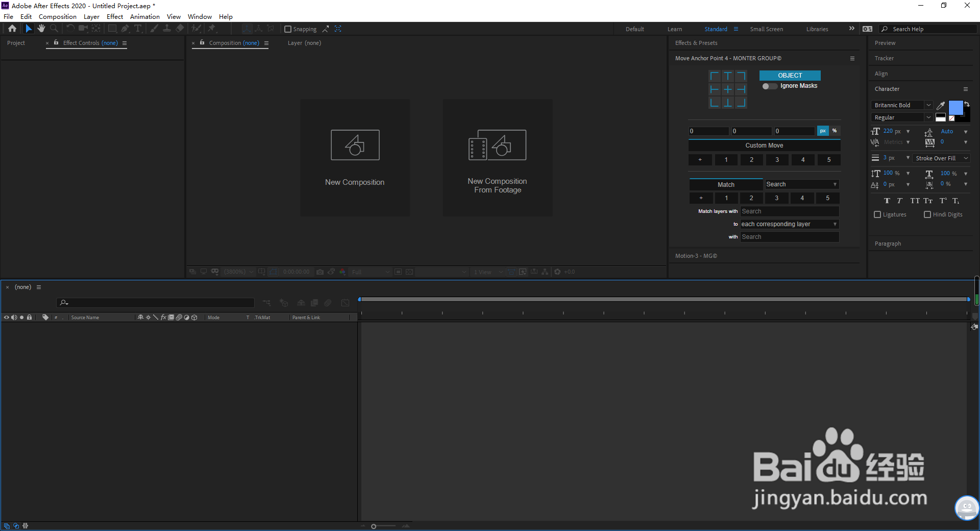Viewport: 980px width, 531px height.
Task: Open the each corresponding layer dropdown
Action: tap(789, 224)
